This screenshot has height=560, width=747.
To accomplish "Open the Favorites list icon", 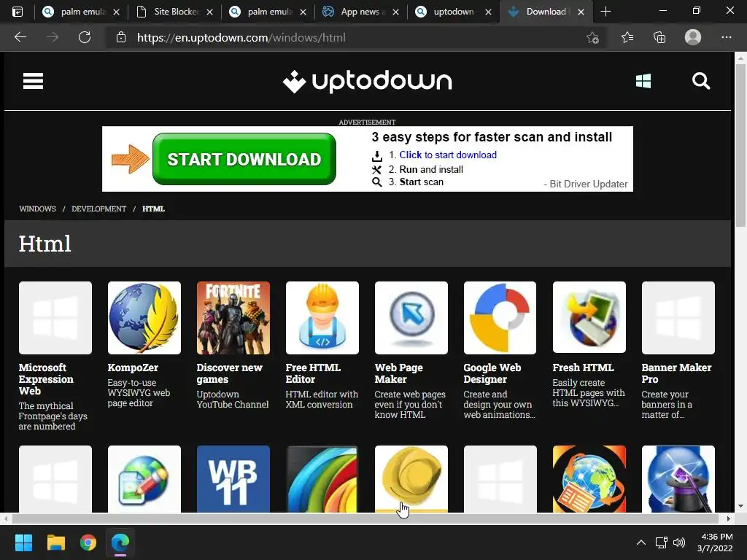I will pos(627,37).
